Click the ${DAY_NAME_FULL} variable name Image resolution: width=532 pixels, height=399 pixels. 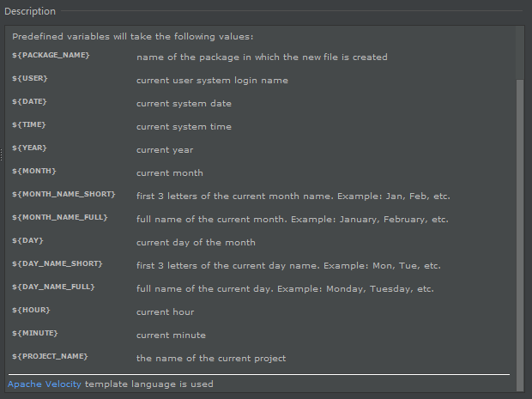54,287
